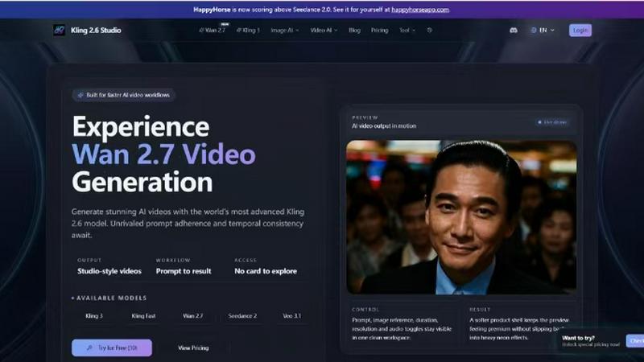The width and height of the screenshot is (644, 362).
Task: Click the 'Want to try?' popup text
Action: [578, 338]
